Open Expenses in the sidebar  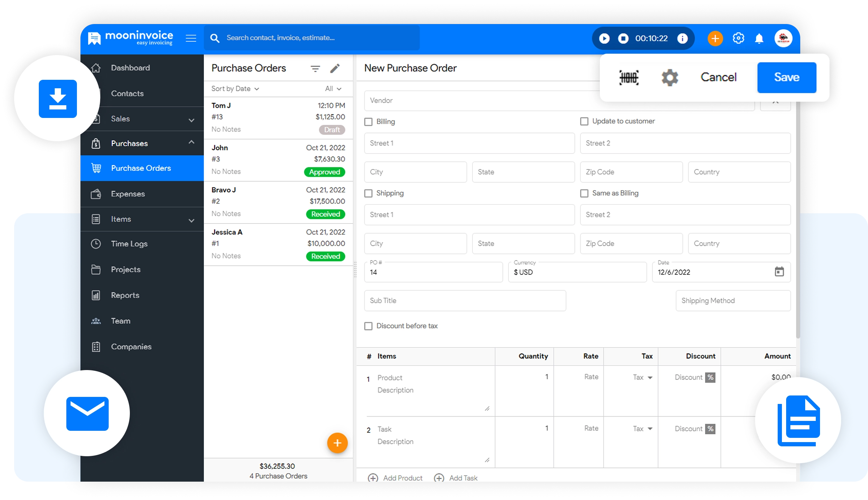point(128,194)
